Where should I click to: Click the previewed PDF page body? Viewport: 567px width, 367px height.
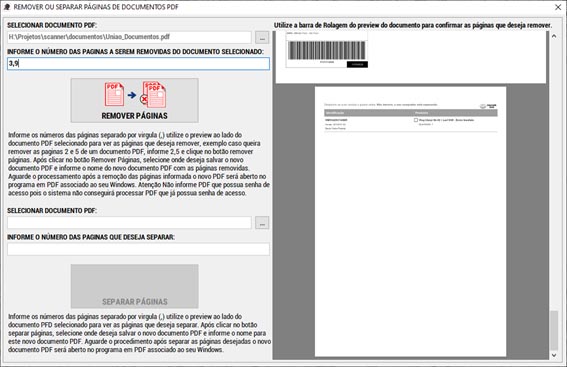point(410,221)
